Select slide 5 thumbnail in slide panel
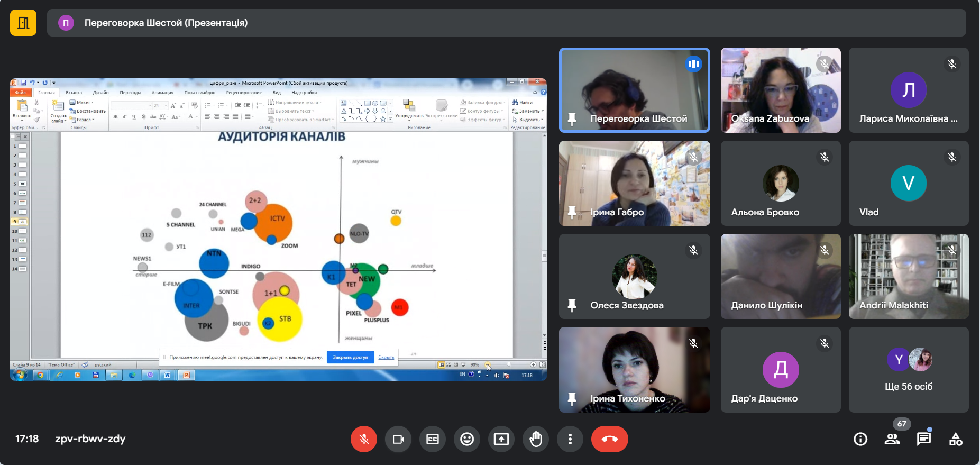980x465 pixels. tap(23, 184)
